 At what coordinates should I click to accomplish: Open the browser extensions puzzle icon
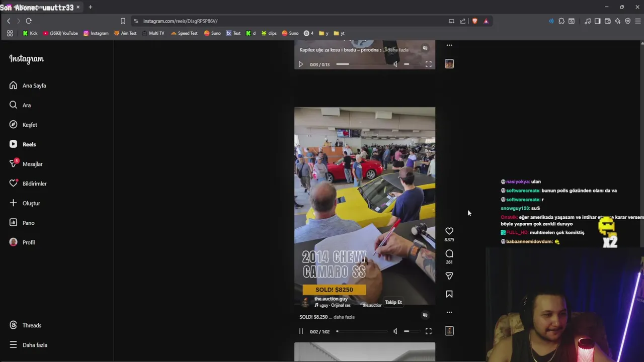[x=561, y=21]
